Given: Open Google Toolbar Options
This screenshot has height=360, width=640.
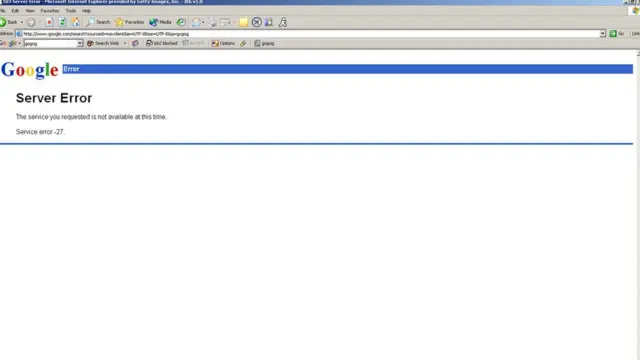Looking at the screenshot, I should click(223, 43).
